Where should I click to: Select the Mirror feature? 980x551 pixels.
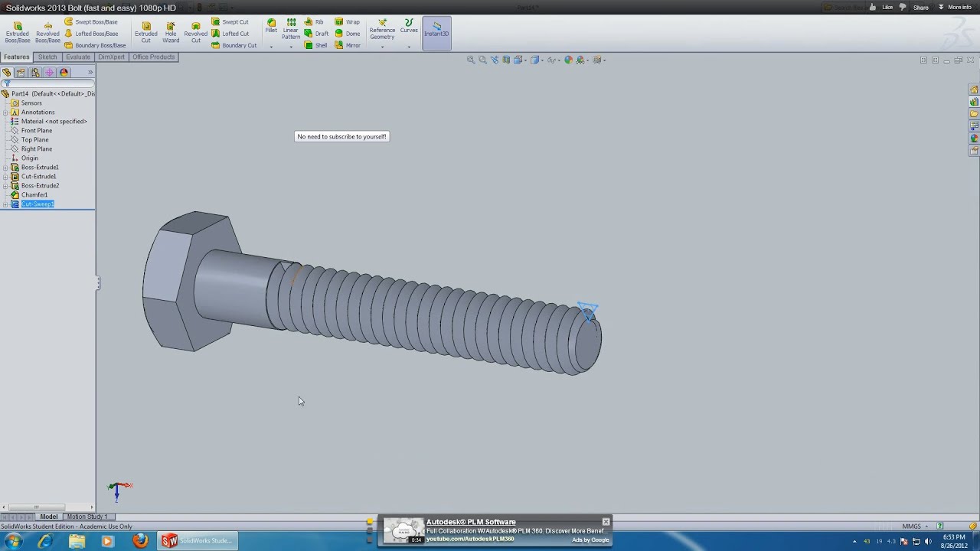(348, 45)
